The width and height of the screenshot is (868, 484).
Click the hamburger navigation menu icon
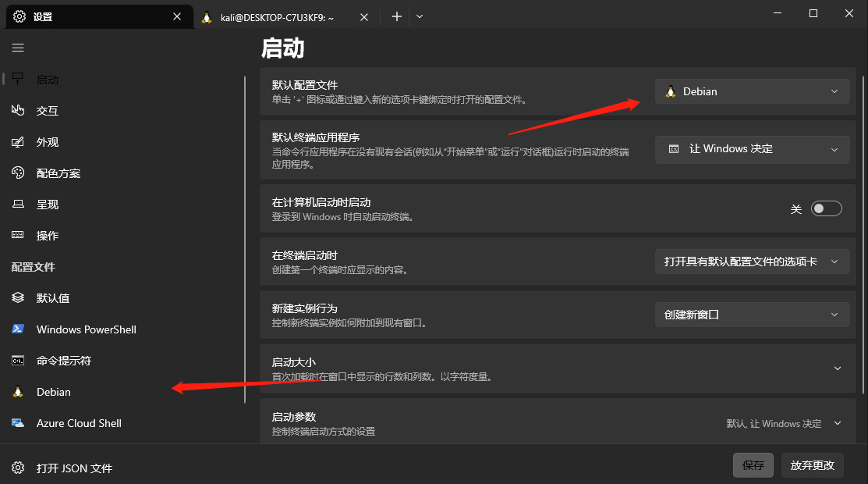pos(18,48)
